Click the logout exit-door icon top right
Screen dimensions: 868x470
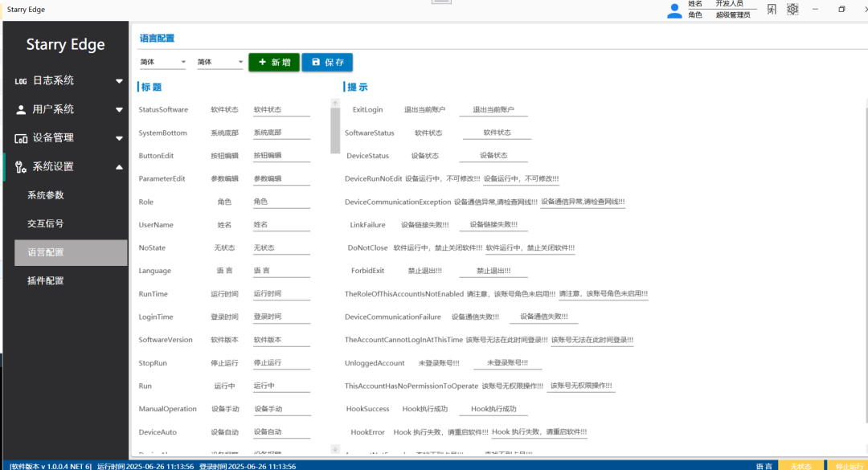point(772,9)
